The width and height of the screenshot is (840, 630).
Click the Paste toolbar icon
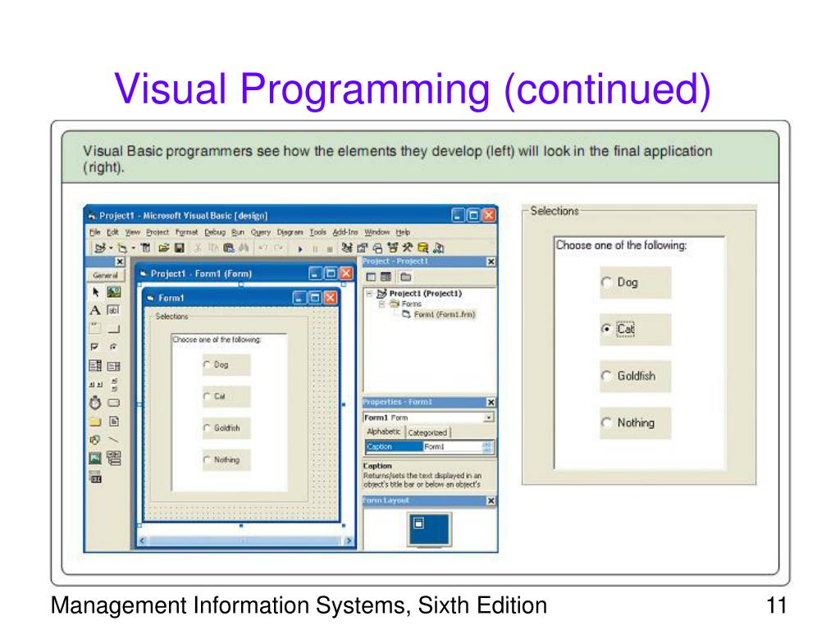pyautogui.click(x=229, y=248)
